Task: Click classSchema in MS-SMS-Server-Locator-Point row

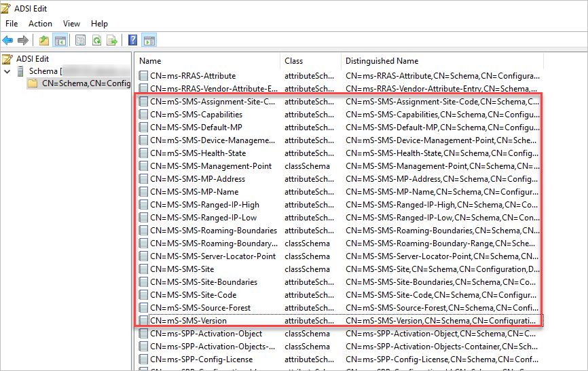Action: tap(307, 256)
